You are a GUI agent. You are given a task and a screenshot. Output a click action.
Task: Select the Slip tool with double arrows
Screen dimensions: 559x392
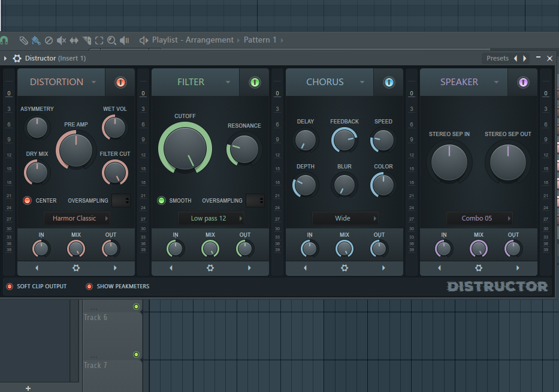pyautogui.click(x=74, y=40)
